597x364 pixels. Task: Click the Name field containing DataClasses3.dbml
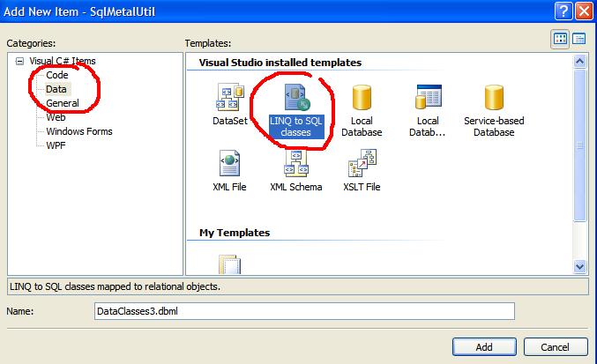(304, 311)
